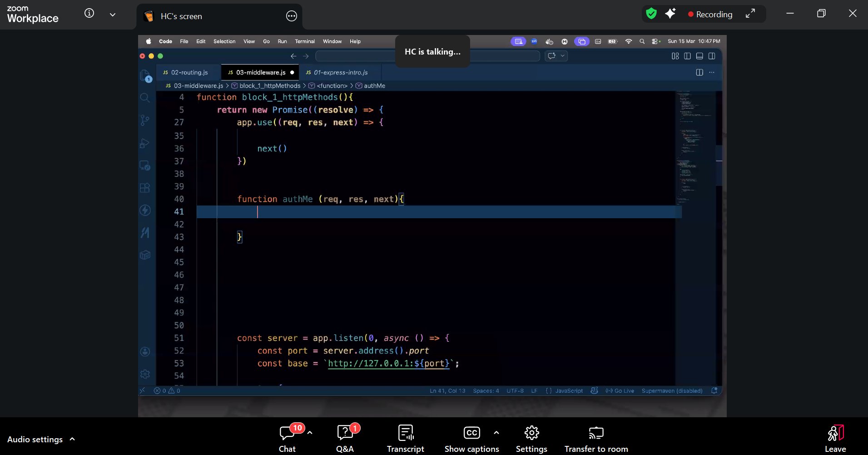Expand the chat options arrow

(310, 433)
